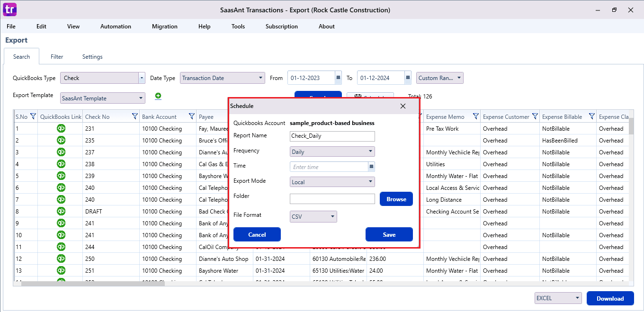The width and height of the screenshot is (644, 312).
Task: Open the Custom Range dropdown
Action: click(x=440, y=78)
